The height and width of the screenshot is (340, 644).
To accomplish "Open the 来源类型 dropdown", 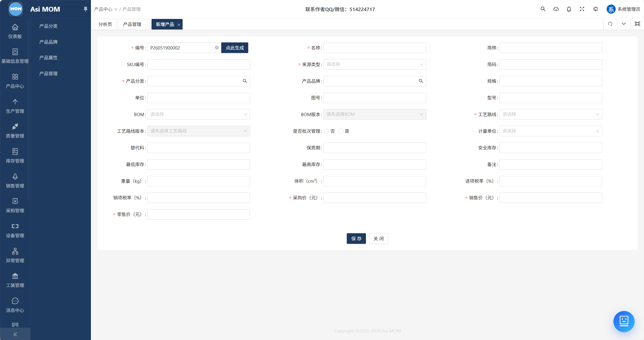I will pyautogui.click(x=375, y=64).
